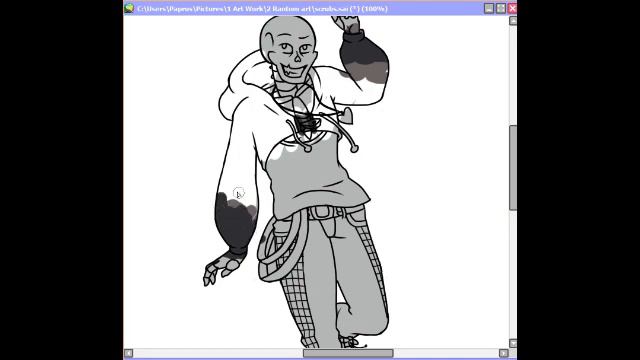Click the skeleton character's skull on canvas
The height and width of the screenshot is (360, 640).
288,49
